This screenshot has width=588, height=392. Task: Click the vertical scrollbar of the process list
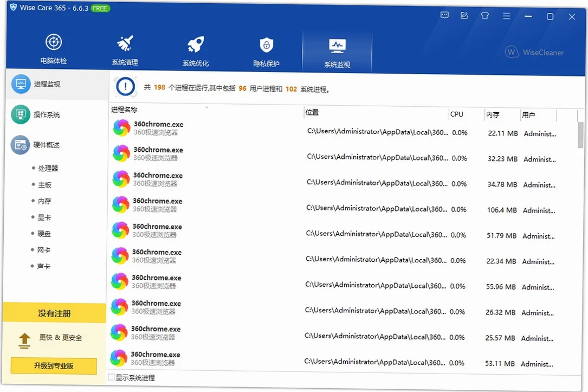pyautogui.click(x=580, y=135)
